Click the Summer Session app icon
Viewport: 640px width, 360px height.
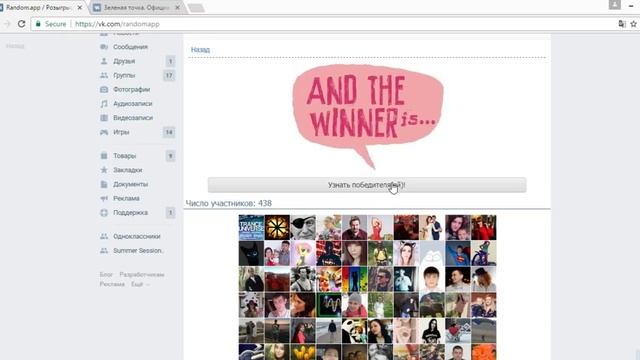click(104, 251)
